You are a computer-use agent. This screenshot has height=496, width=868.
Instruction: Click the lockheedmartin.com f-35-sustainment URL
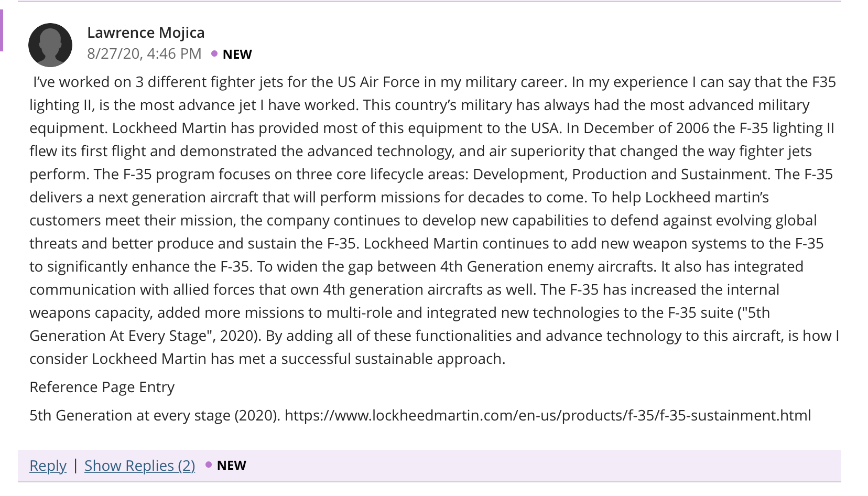click(548, 415)
